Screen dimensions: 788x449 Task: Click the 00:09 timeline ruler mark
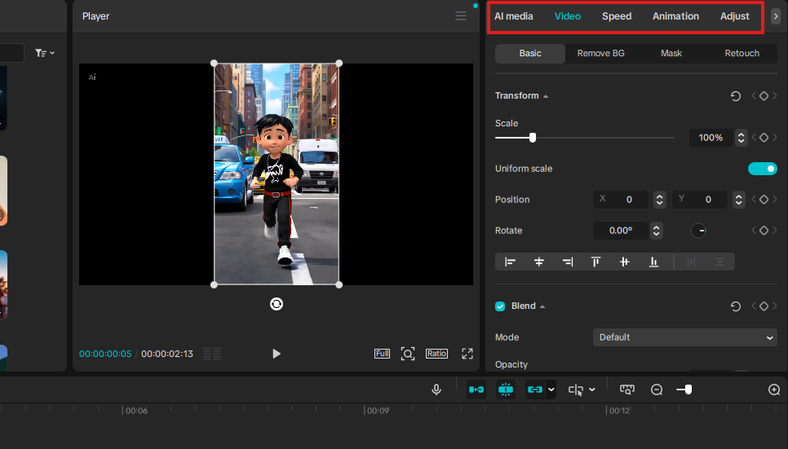377,410
